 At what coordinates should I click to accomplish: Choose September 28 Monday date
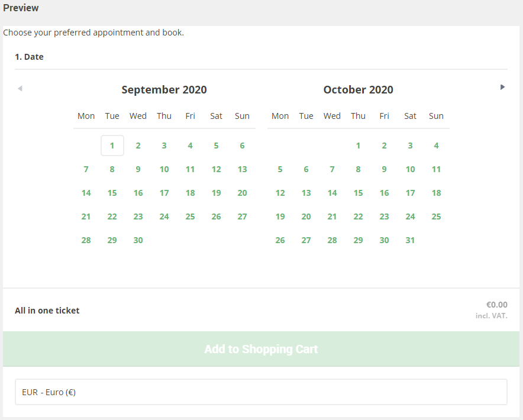pos(86,240)
